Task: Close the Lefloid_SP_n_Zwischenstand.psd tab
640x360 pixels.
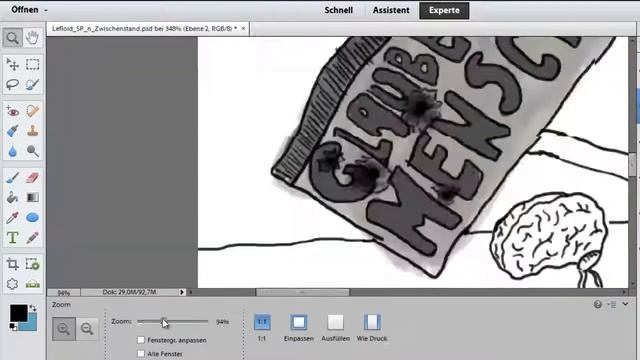Action: [243, 29]
